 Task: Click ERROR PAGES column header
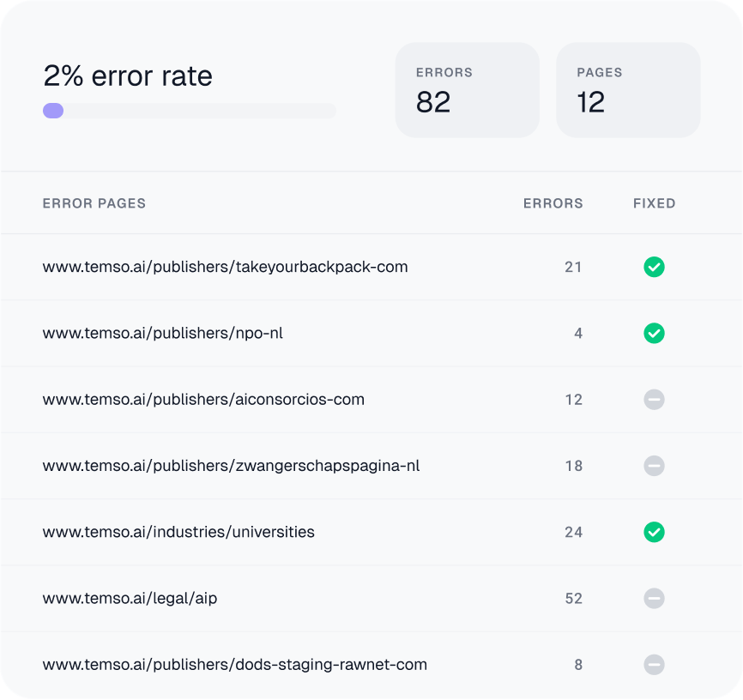[94, 203]
